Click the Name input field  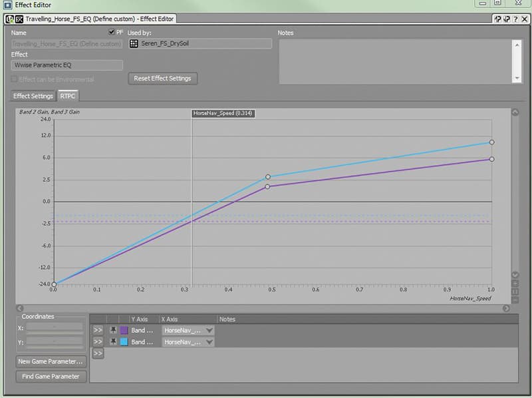(x=67, y=44)
